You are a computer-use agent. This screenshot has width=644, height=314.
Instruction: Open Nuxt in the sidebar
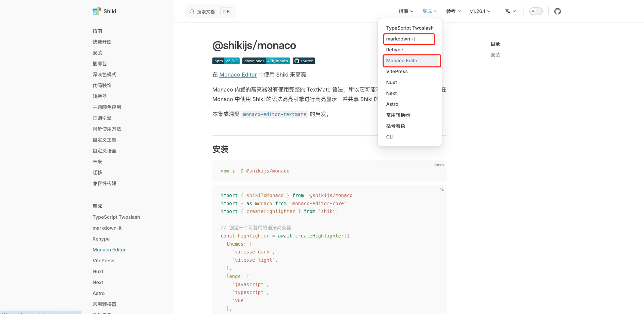coord(98,271)
